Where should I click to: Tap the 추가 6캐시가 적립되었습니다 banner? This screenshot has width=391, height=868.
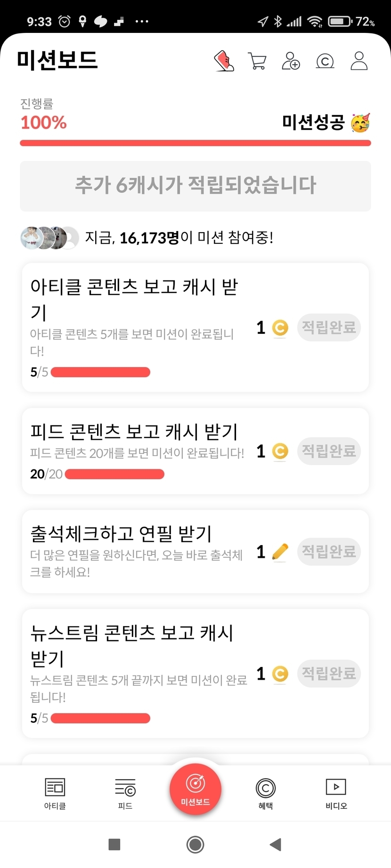195,186
